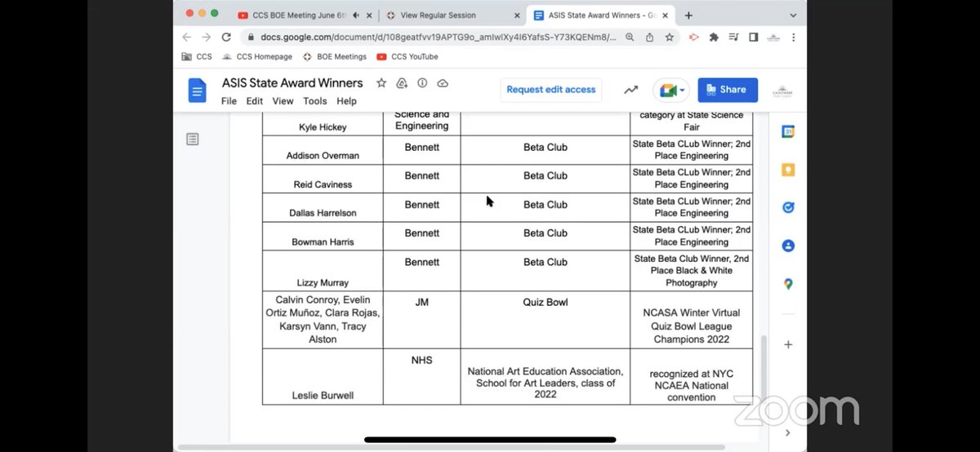Reload the current page
The image size is (980, 452).
point(226,37)
